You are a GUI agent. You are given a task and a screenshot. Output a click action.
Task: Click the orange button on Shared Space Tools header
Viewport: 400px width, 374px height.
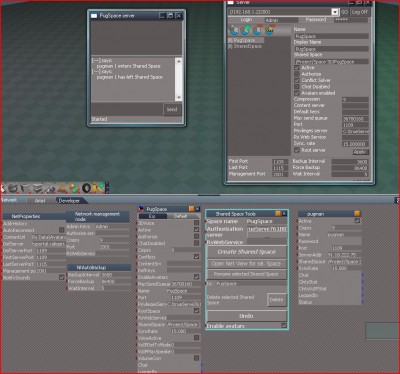[278, 213]
